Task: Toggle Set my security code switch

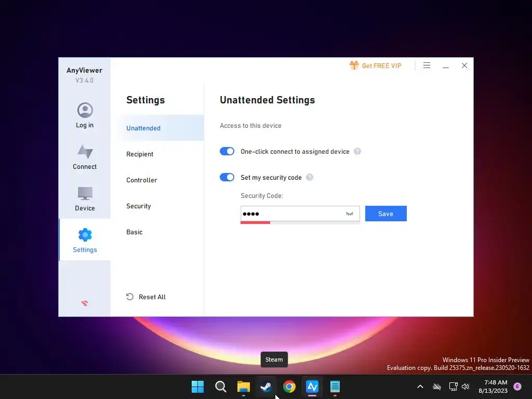Action: [227, 178]
